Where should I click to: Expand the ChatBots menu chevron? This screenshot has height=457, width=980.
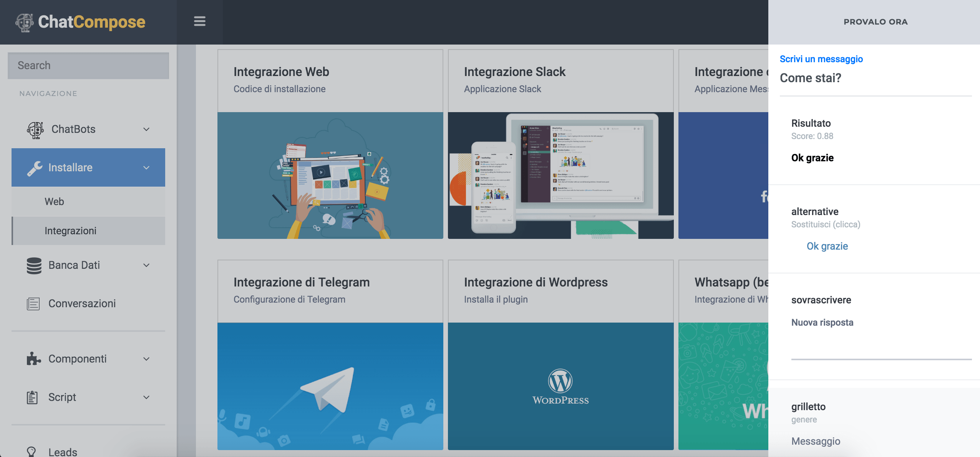146,129
